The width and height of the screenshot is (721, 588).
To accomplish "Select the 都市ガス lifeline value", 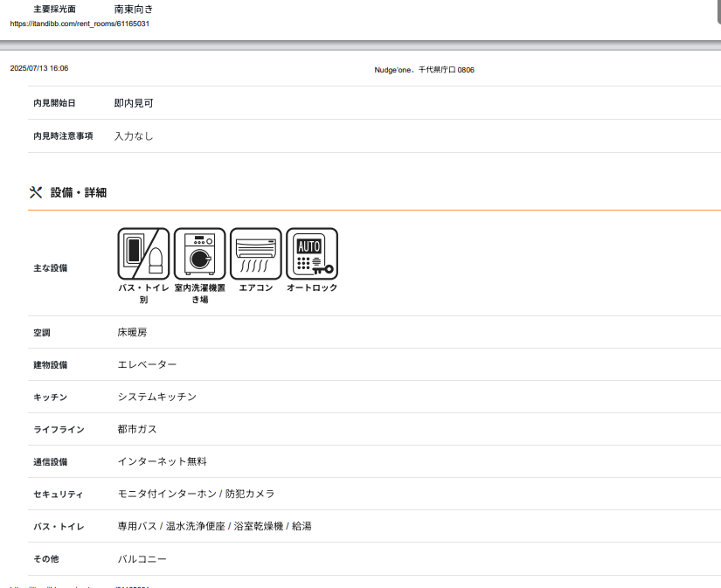I will pyautogui.click(x=137, y=429).
